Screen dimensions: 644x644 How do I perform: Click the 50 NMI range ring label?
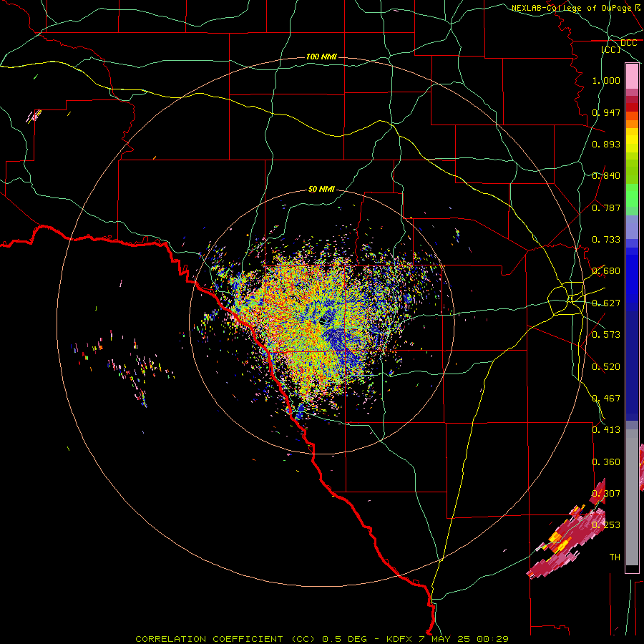click(321, 190)
